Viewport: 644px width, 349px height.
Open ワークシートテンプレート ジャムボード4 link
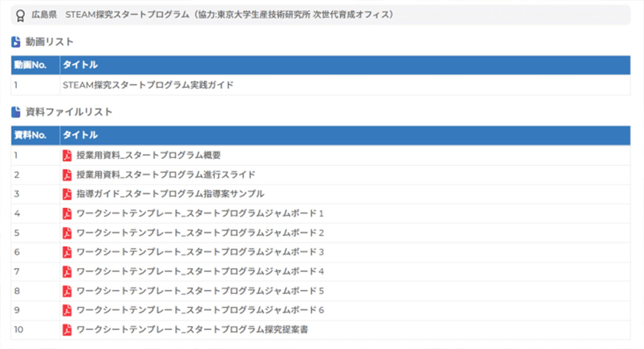(200, 272)
